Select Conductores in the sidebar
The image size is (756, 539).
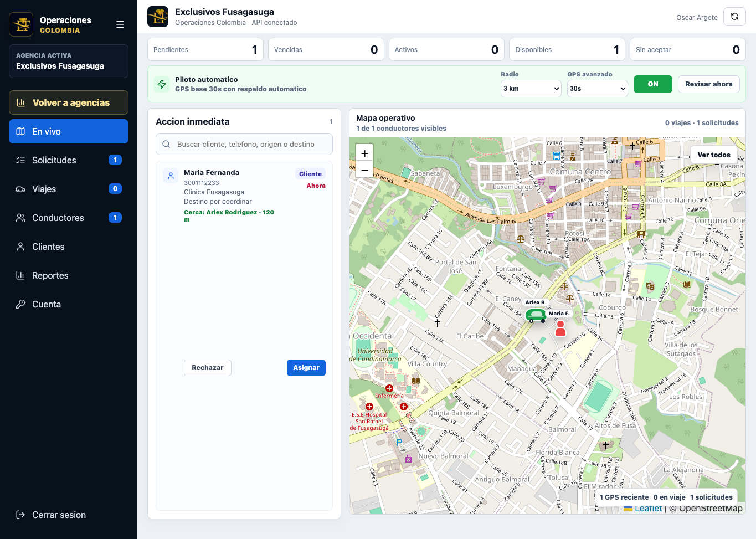(x=69, y=218)
